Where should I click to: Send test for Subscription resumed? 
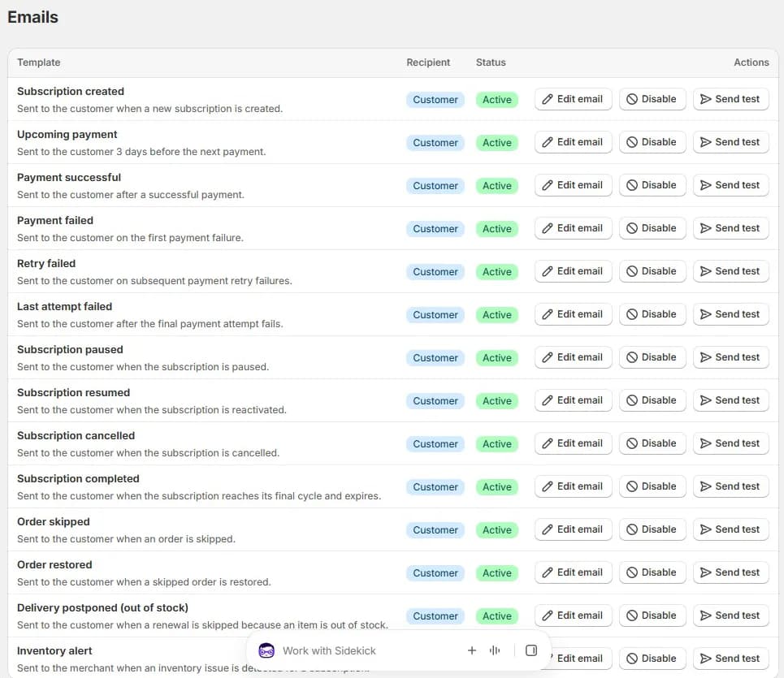(x=730, y=399)
